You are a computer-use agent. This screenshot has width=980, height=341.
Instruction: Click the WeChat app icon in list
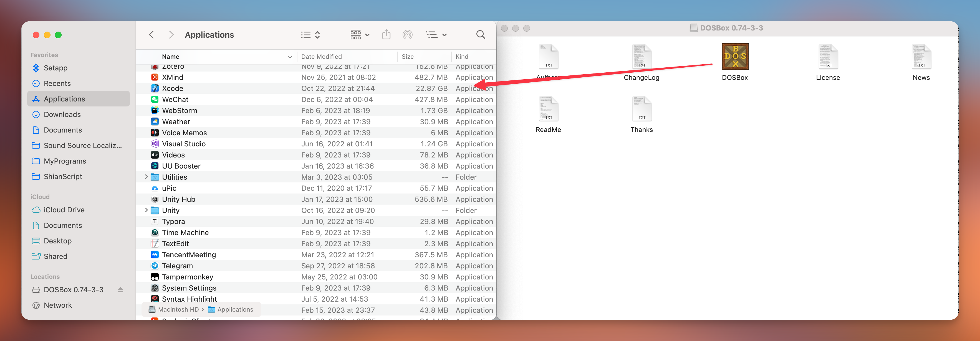155,99
